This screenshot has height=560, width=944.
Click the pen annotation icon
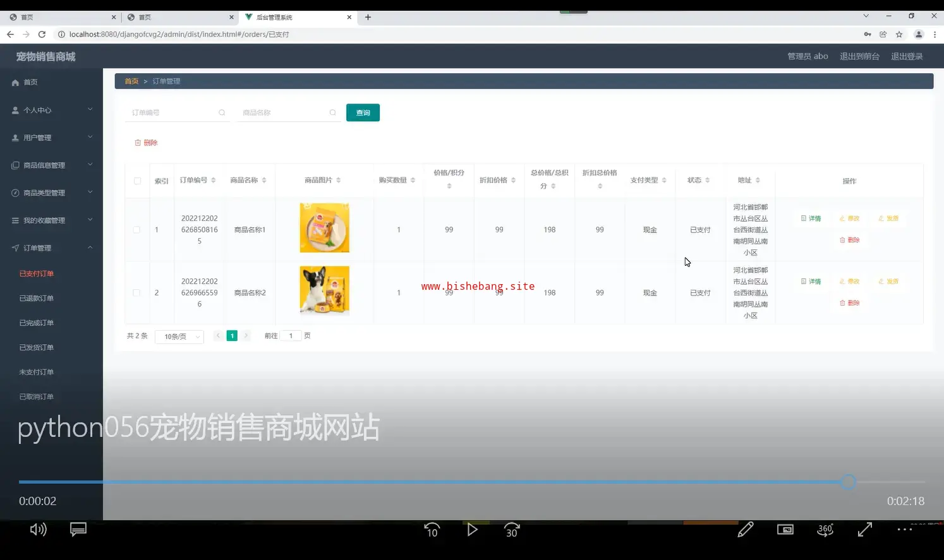coord(746,529)
